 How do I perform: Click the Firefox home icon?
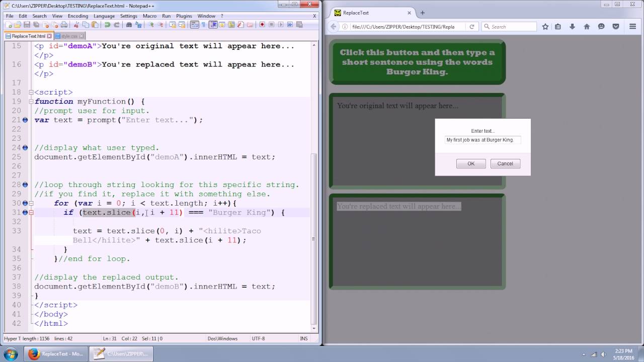point(587,27)
